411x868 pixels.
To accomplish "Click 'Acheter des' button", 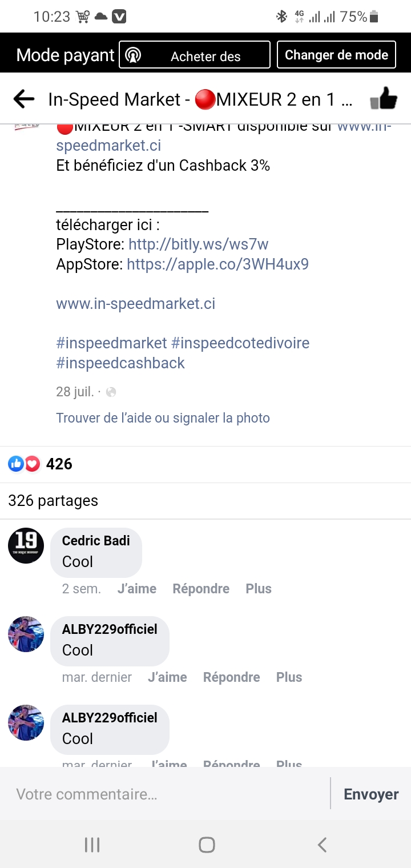I will click(x=195, y=55).
